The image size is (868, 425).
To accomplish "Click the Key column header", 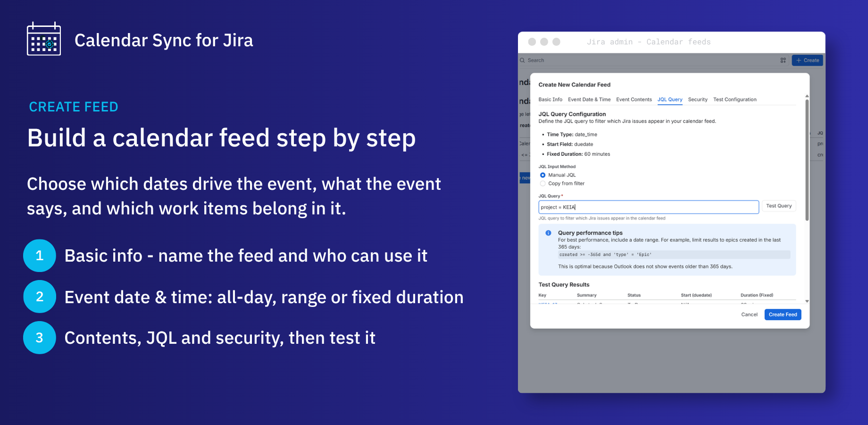I will (542, 295).
